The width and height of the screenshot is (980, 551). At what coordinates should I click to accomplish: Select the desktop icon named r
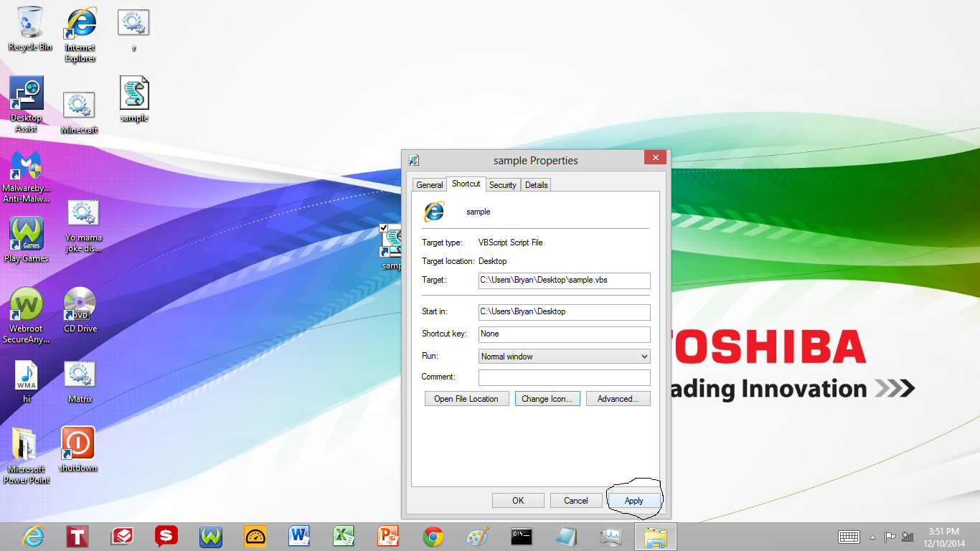pos(133,30)
